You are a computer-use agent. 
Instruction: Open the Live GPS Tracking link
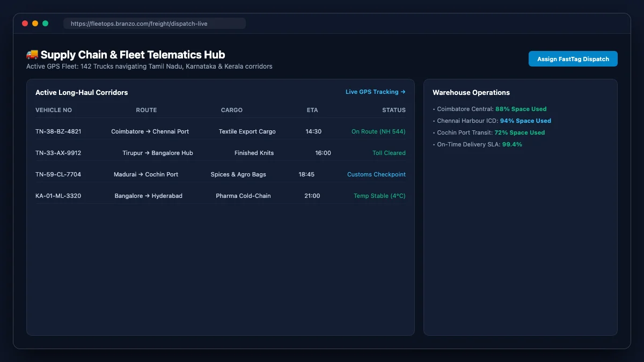[375, 92]
